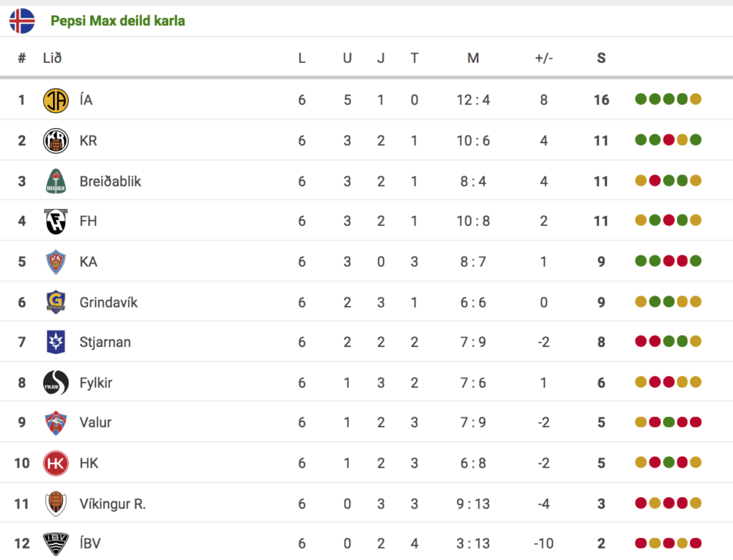
Task: Click ÍA's last yellow form dot
Action: (696, 99)
